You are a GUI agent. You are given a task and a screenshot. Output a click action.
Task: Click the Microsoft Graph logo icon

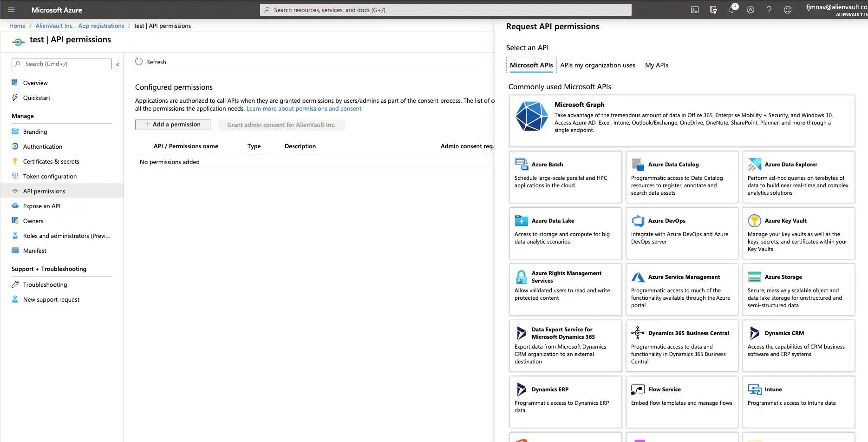532,116
